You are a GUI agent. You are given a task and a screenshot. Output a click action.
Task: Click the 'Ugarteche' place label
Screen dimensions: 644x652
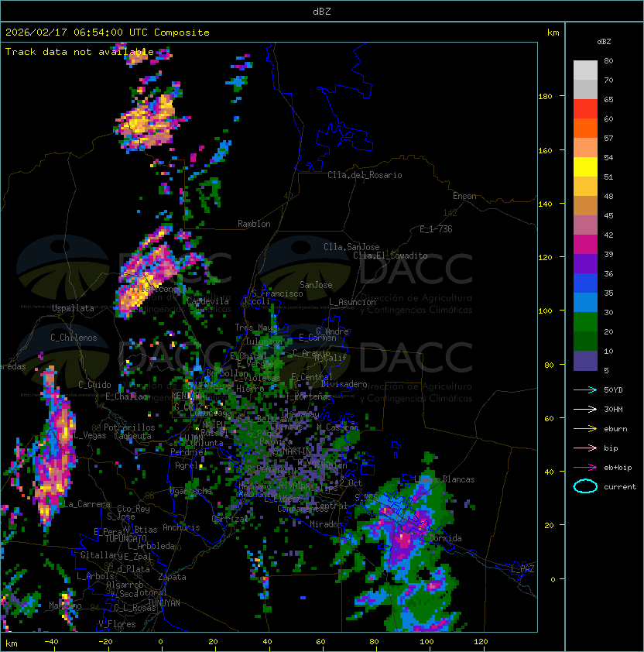pos(191,491)
